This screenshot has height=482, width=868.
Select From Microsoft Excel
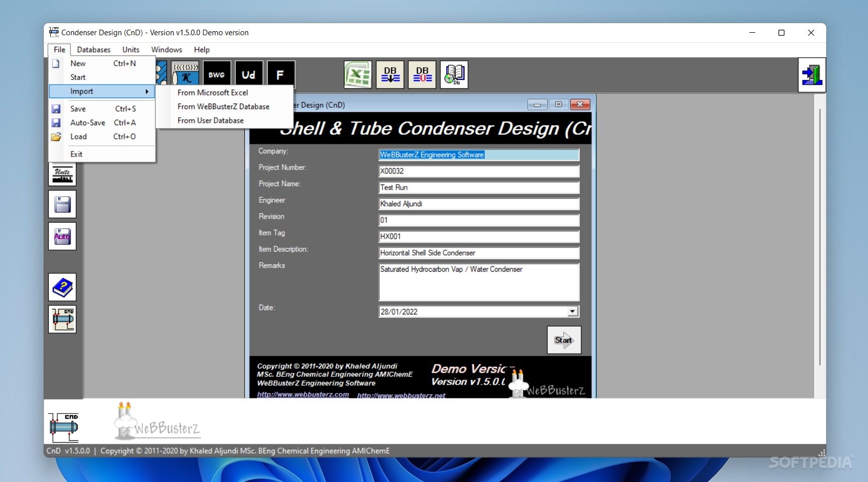224,93
